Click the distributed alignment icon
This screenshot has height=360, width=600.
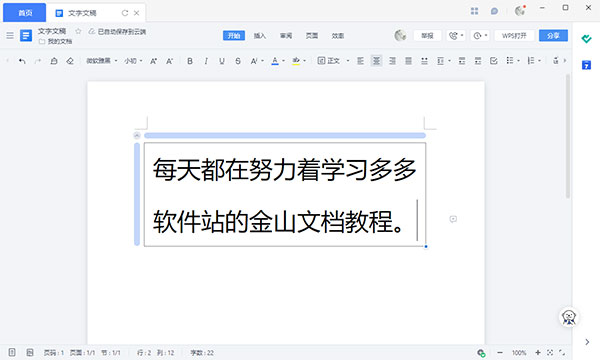click(424, 61)
